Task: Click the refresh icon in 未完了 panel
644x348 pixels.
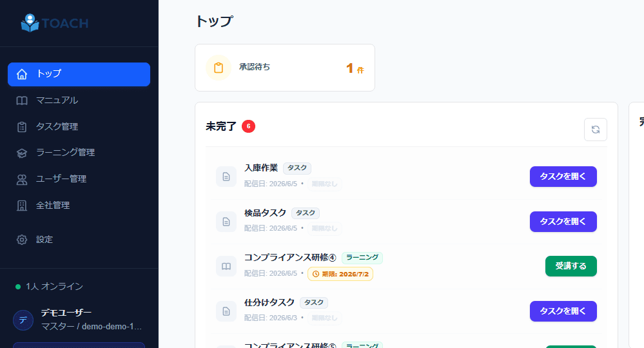Action: [596, 130]
